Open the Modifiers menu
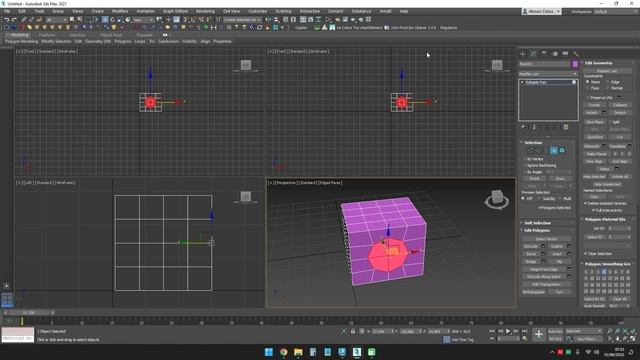640x360 pixels. tap(120, 11)
